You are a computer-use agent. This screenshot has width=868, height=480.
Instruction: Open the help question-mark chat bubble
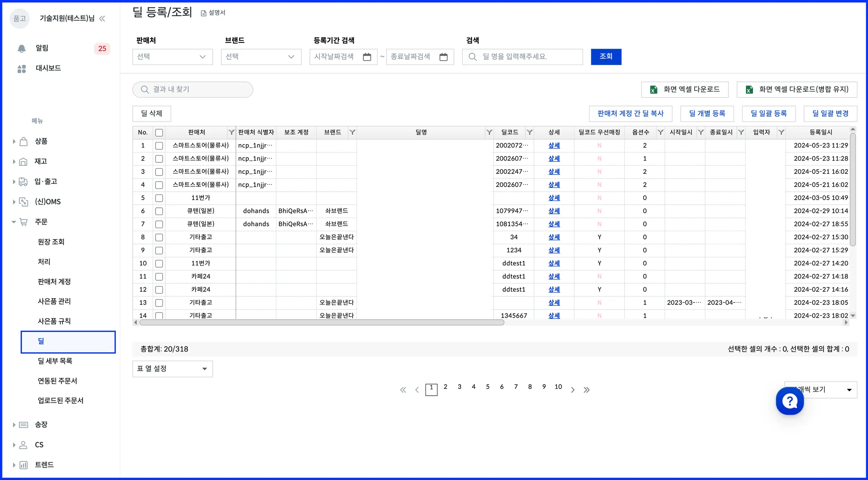pos(790,401)
